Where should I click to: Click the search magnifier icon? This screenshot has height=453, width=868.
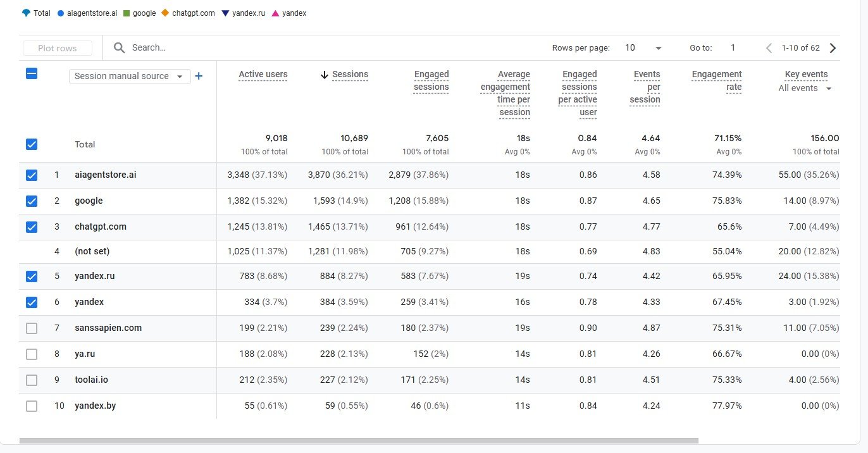tap(119, 48)
